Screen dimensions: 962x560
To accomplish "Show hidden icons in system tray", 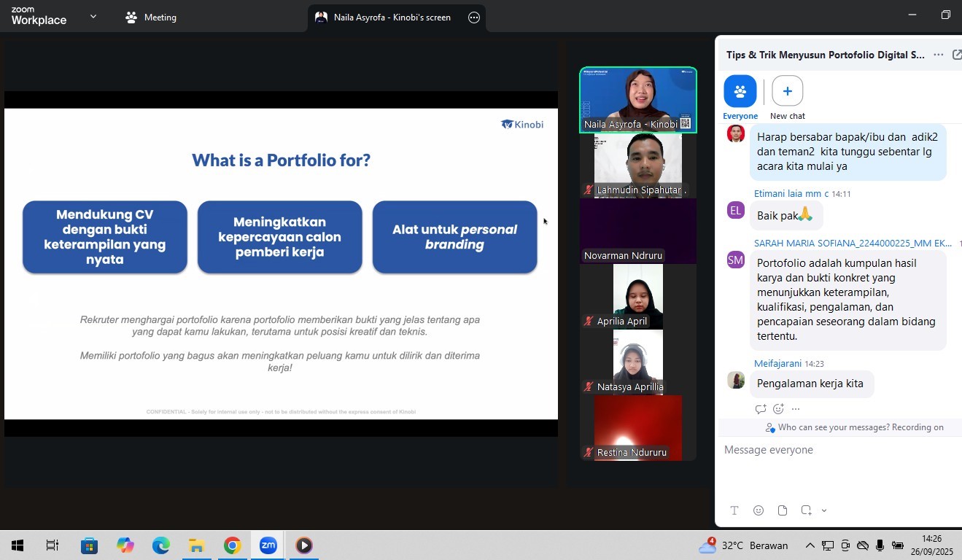I will point(810,545).
